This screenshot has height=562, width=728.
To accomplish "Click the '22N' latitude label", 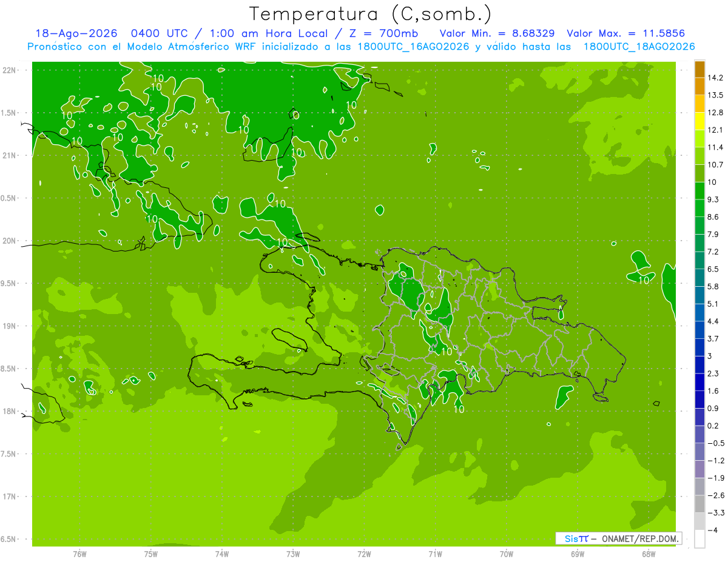I will tap(10, 70).
